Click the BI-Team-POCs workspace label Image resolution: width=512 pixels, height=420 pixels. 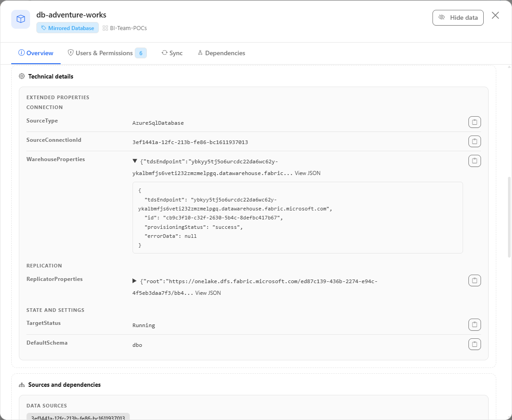(x=128, y=28)
